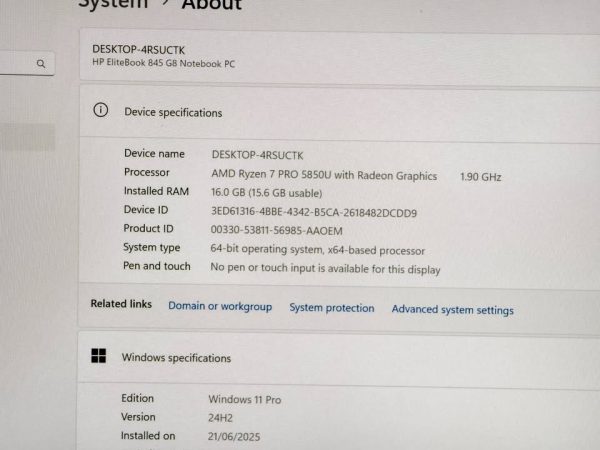Click the Edition label

click(x=137, y=398)
